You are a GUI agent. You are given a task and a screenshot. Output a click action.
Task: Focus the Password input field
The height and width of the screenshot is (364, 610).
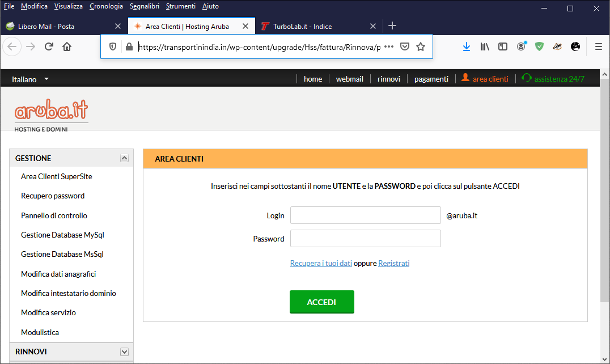tap(365, 238)
